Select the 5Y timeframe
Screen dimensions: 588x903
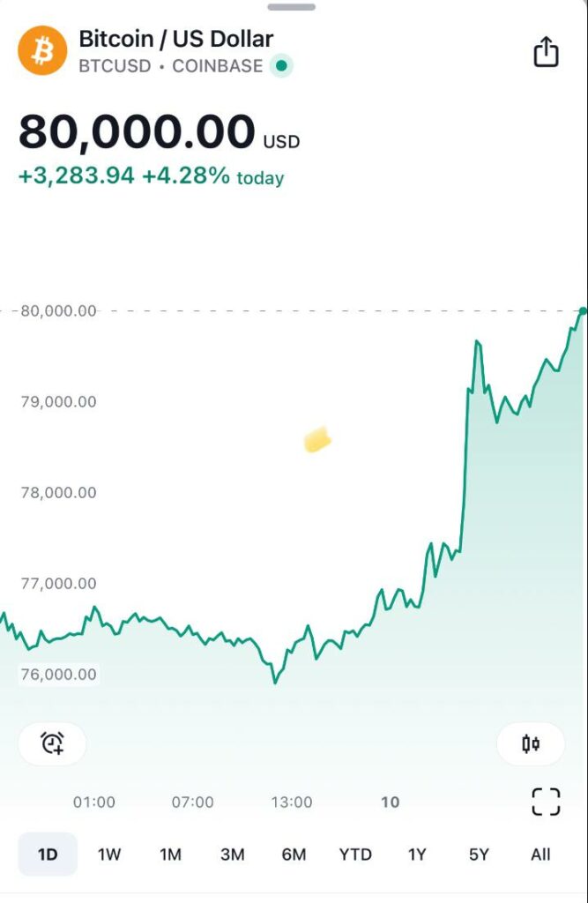pyautogui.click(x=479, y=854)
